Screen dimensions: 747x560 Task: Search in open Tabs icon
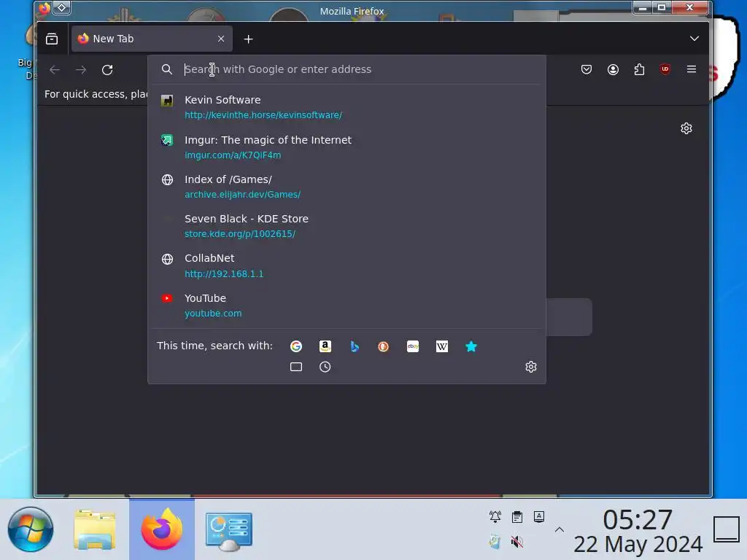tap(296, 367)
